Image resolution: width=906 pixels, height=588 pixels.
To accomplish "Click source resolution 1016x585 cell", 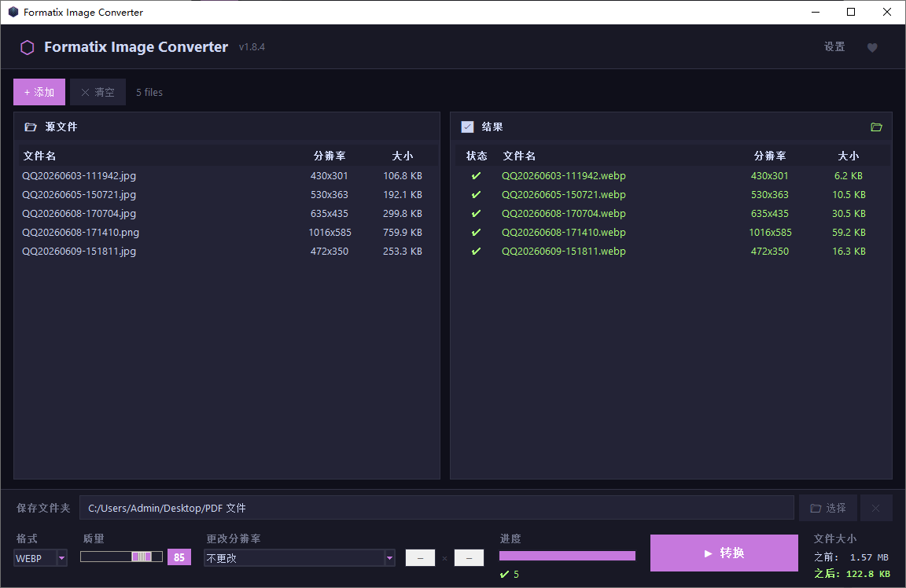I will click(x=330, y=232).
